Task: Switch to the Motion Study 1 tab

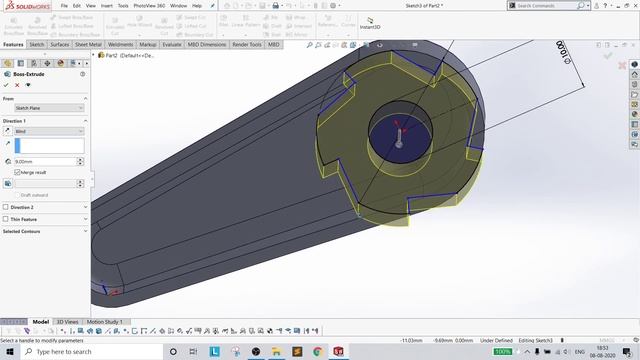Action: click(104, 322)
